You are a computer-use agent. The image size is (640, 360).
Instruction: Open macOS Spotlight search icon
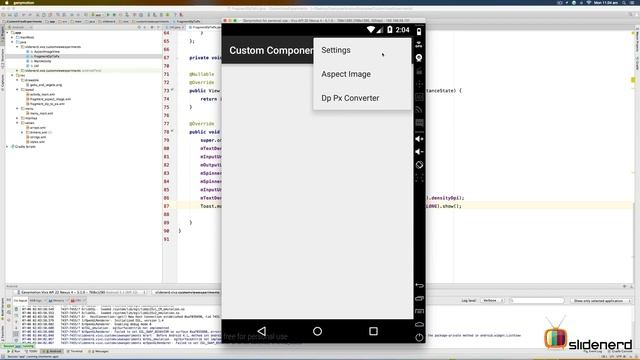pos(624,2)
